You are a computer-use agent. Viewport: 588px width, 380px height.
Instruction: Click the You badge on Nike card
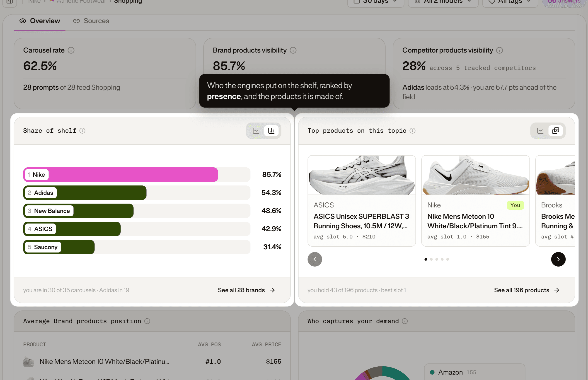pos(515,205)
